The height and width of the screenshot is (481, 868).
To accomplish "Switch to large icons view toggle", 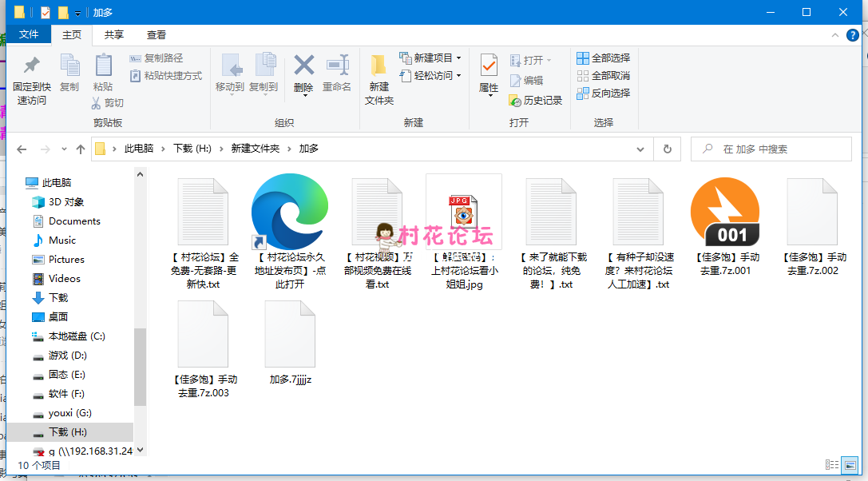I will (x=851, y=465).
